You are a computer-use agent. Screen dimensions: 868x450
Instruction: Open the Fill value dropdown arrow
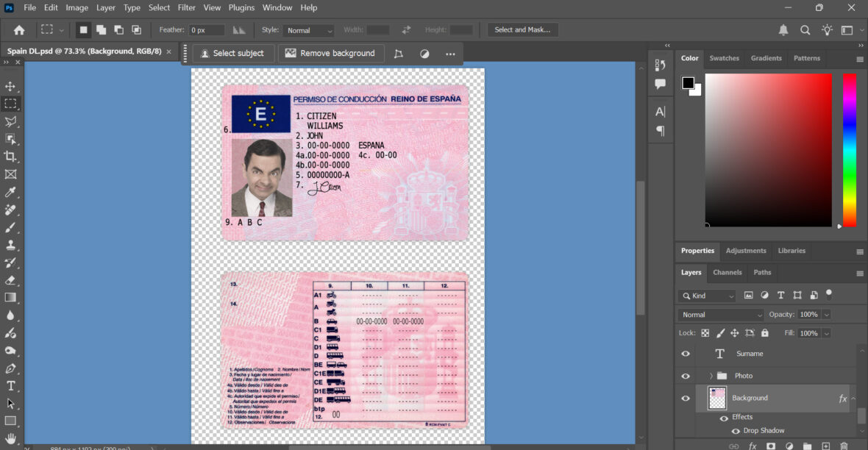click(827, 333)
